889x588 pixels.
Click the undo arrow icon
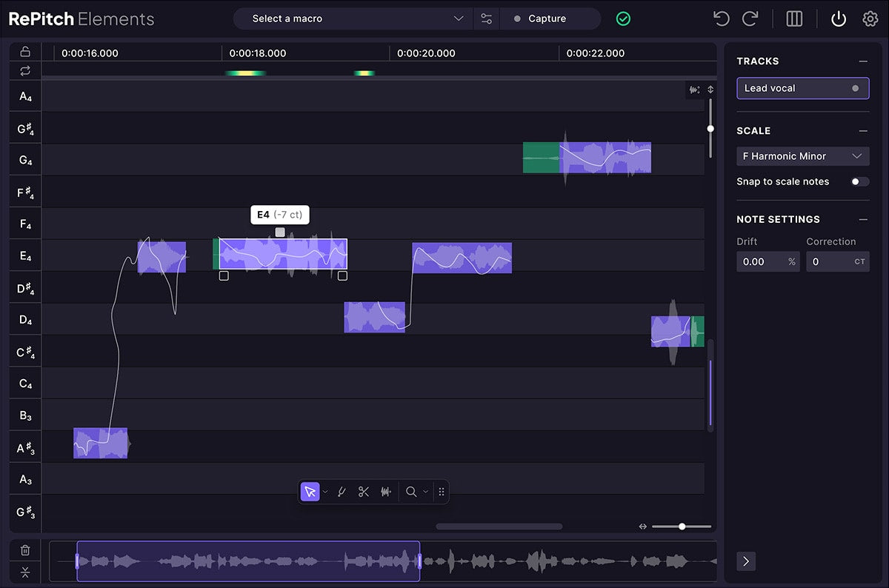click(721, 19)
